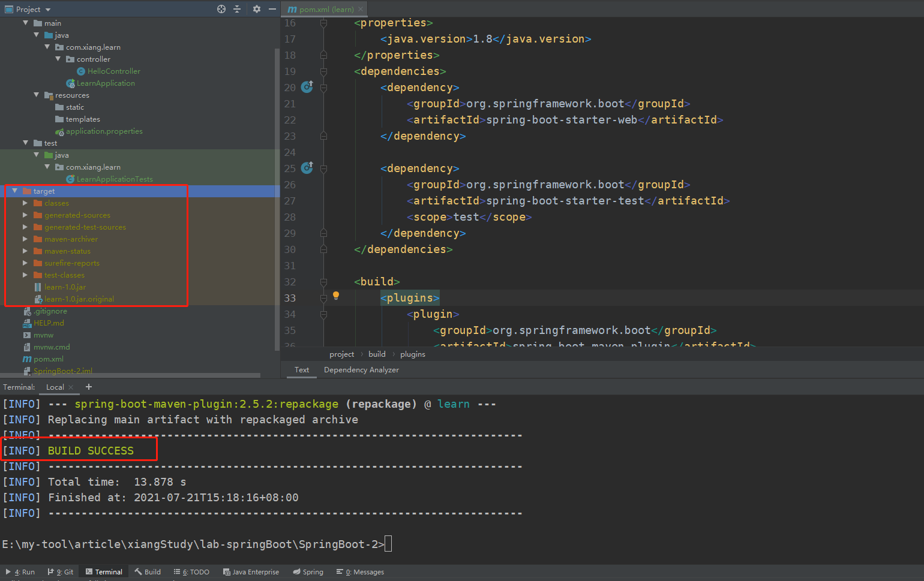
Task: Open the Terminal tool window button
Action: 104,572
